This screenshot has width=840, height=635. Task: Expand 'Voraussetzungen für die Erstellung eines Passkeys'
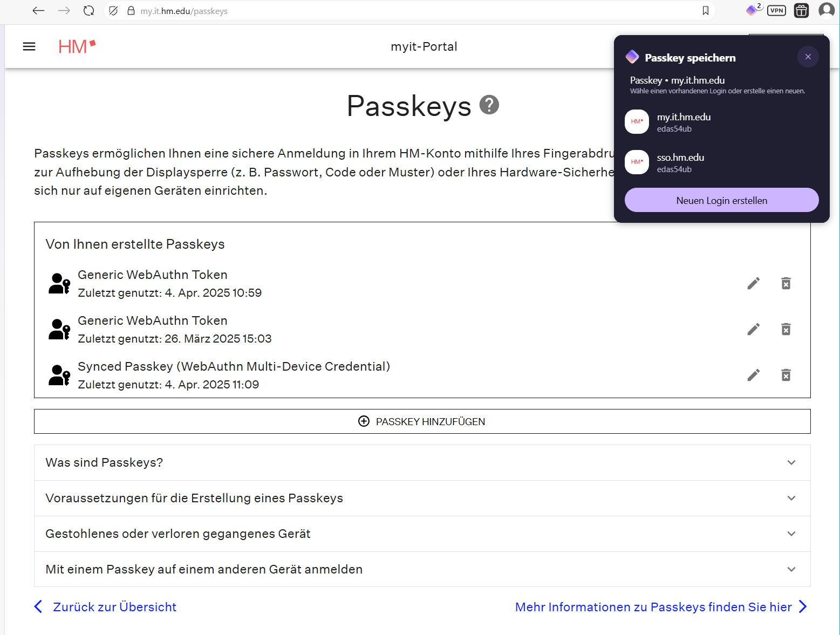pyautogui.click(x=422, y=498)
